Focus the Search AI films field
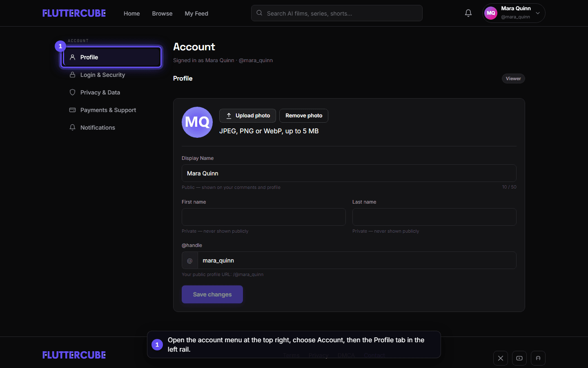The image size is (588, 368). click(337, 13)
